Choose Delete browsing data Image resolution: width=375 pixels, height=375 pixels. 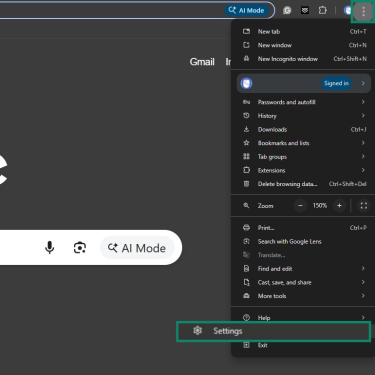(304, 184)
